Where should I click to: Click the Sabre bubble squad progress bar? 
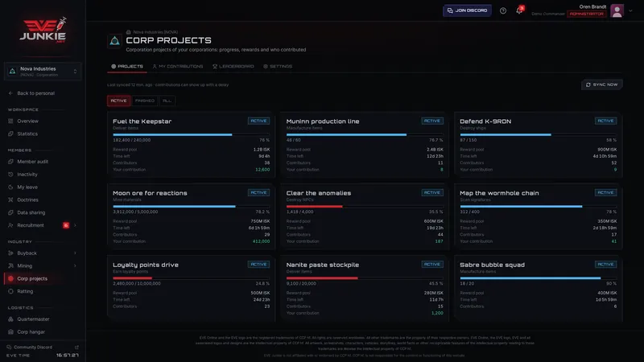coord(538,278)
